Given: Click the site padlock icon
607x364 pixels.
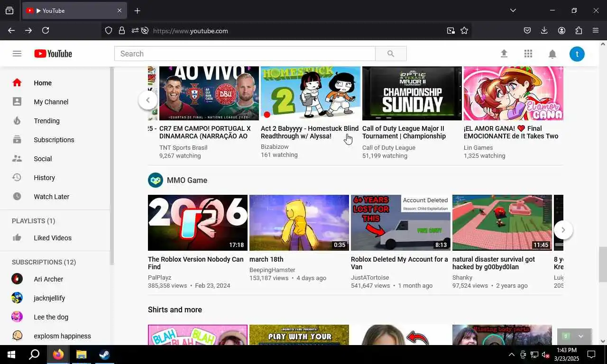Looking at the screenshot, I should click(122, 30).
